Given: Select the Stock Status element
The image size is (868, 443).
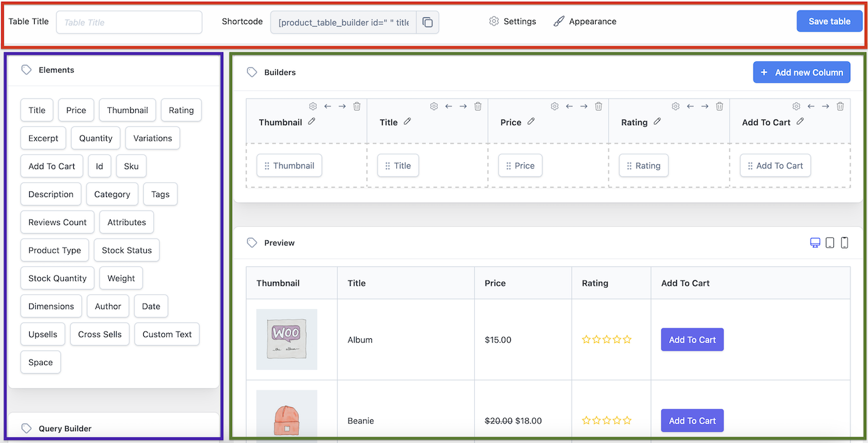Looking at the screenshot, I should [126, 250].
